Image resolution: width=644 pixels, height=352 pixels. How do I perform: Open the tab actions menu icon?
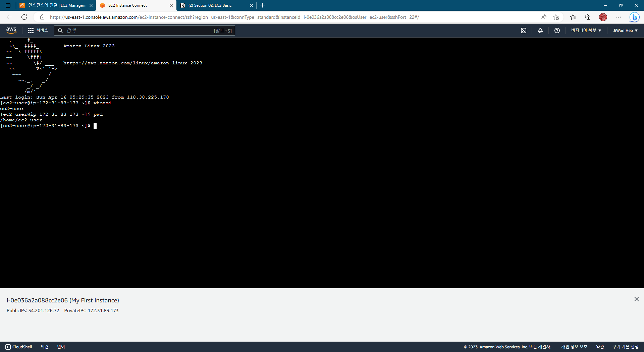tap(8, 5)
